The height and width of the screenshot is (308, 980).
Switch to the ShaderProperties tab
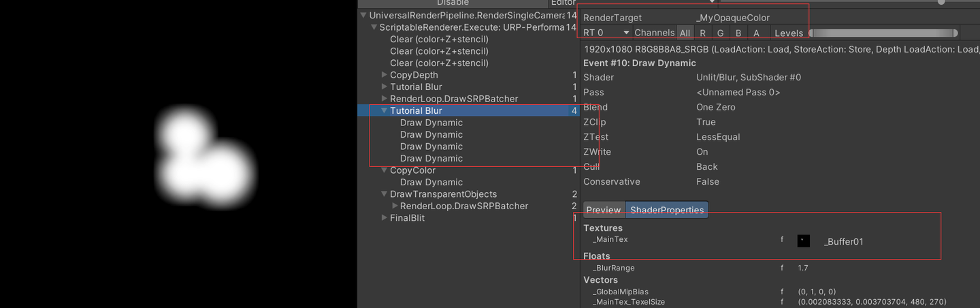pos(666,210)
